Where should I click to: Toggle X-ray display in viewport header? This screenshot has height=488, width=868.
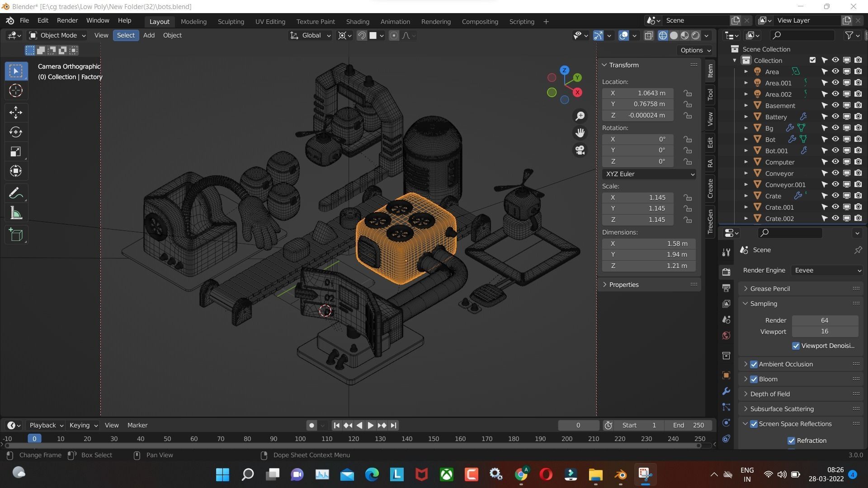649,35
